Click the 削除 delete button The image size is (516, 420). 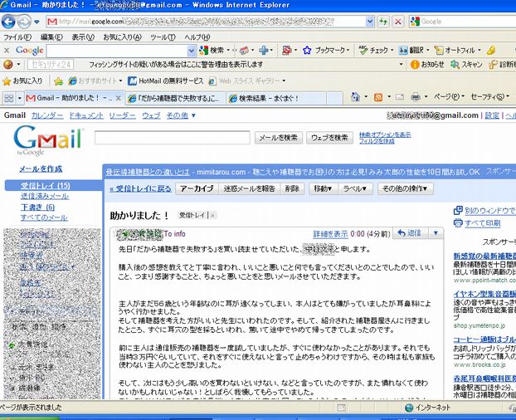click(292, 188)
